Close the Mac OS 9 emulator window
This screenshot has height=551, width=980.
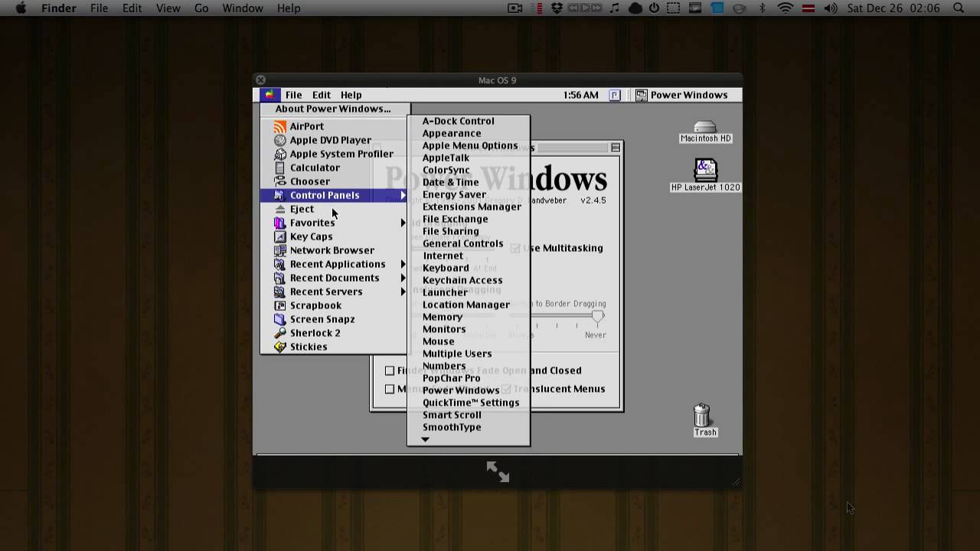point(260,80)
